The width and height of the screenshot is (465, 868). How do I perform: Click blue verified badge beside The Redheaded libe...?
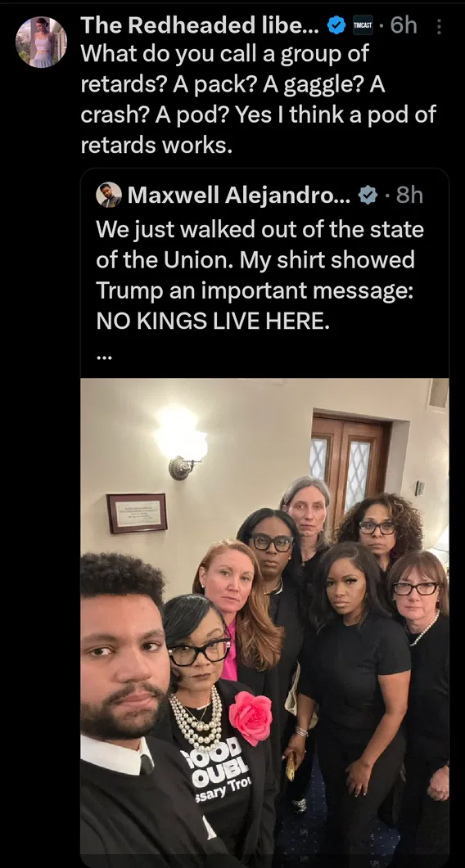tap(336, 25)
